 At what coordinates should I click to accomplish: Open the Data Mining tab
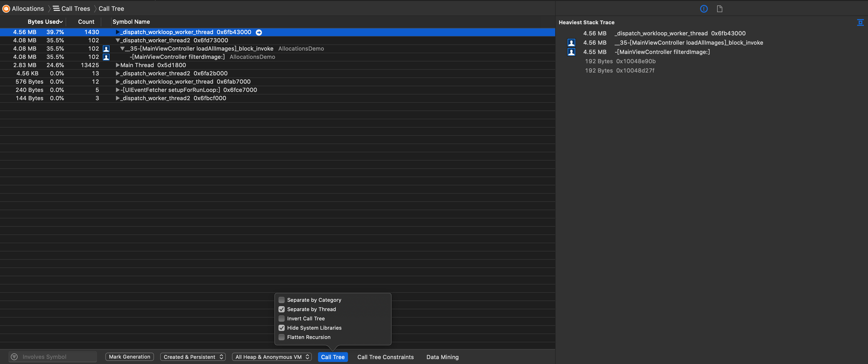(x=442, y=357)
